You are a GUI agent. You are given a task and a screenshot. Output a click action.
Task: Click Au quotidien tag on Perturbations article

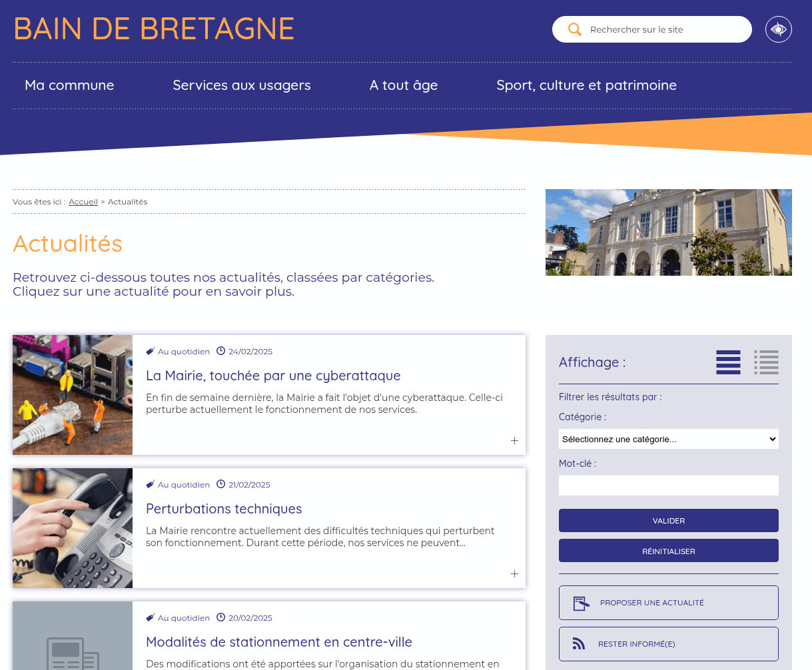coord(184,485)
